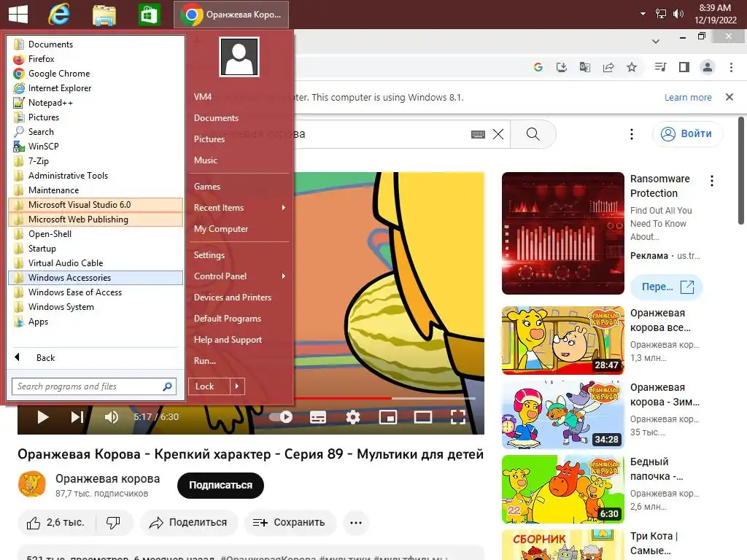Expand Microsoft Visual Studio 6.0 folder
This screenshot has height=560, width=747.
click(96, 205)
